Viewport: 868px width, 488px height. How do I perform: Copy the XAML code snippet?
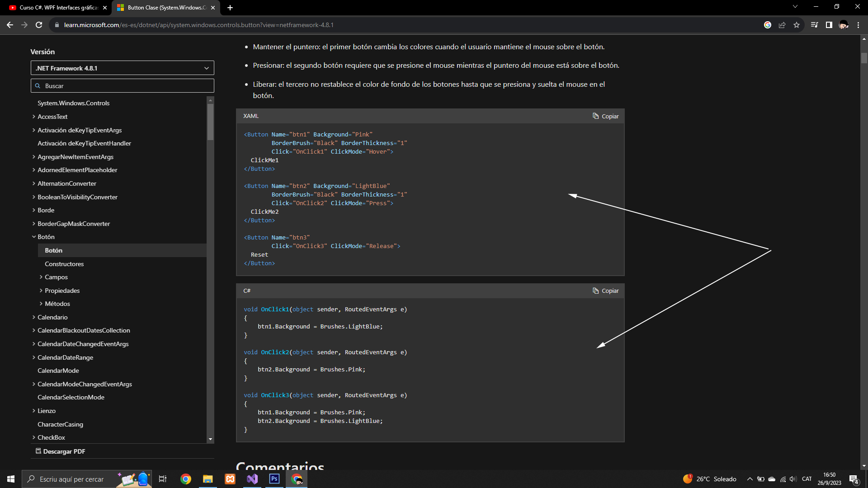(x=605, y=116)
